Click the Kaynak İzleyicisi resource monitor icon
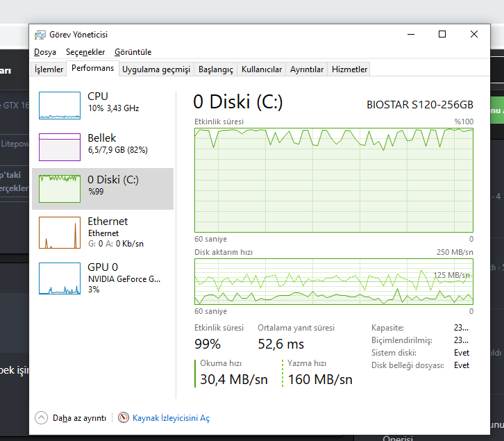 124,418
